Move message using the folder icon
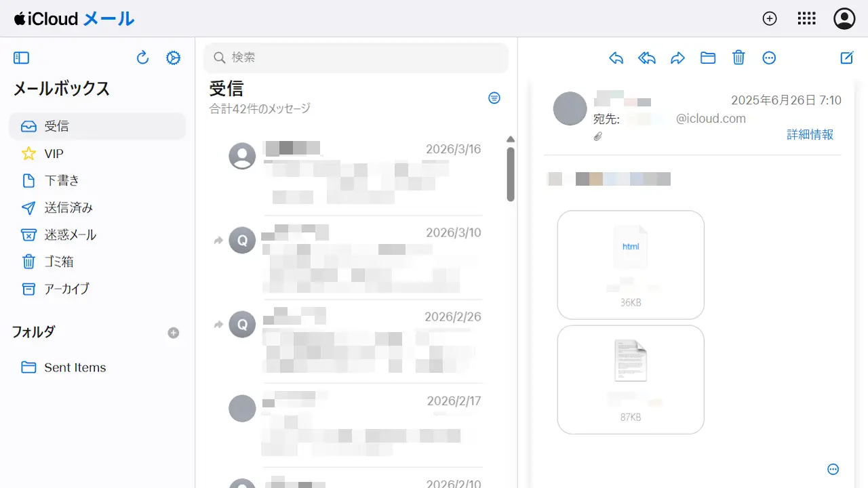The image size is (868, 488). pyautogui.click(x=708, y=58)
